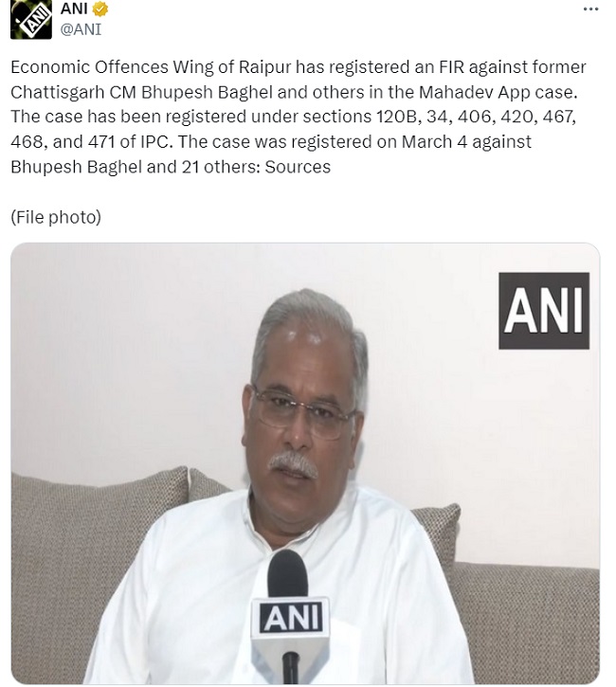Click the word "Sources" ending the tweet
Image resolution: width=616 pixels, height=687 pixels.
point(298,167)
